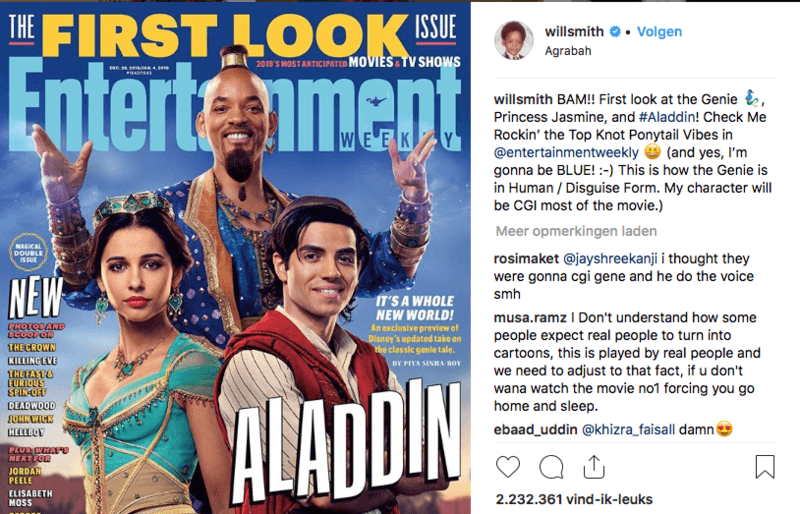Load more comments via Meer opmerkingen laden
Viewport: 800px width, 514px height.
point(576,231)
